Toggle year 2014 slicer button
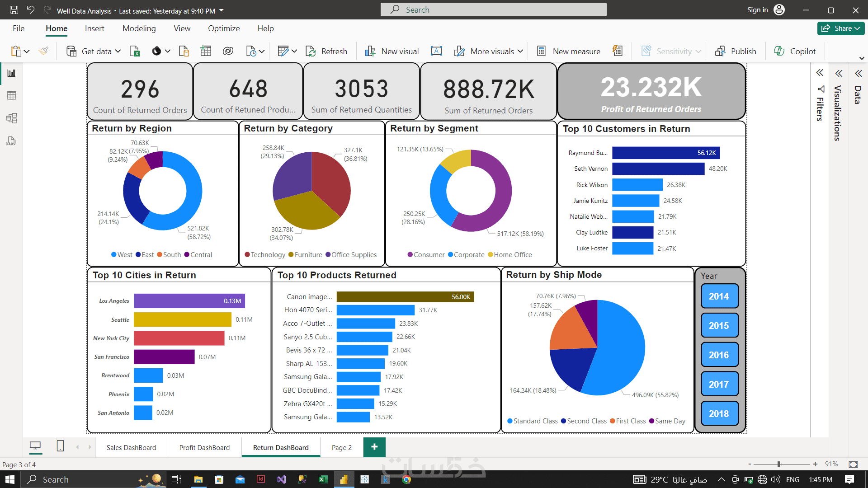 (x=719, y=296)
